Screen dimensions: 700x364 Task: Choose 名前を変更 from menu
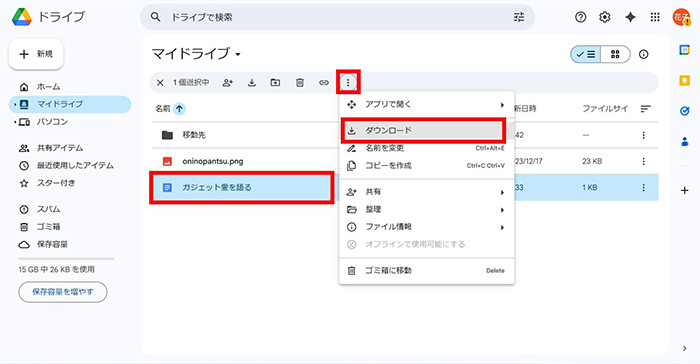click(x=426, y=148)
